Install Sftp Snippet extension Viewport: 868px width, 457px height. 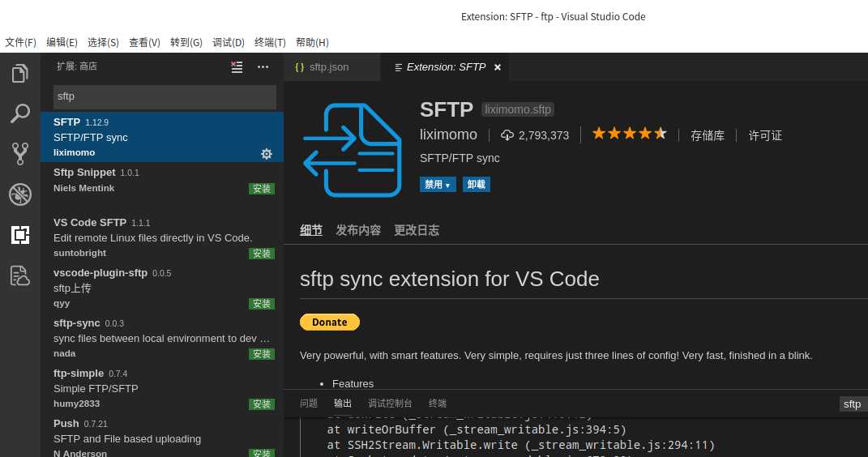pos(261,189)
